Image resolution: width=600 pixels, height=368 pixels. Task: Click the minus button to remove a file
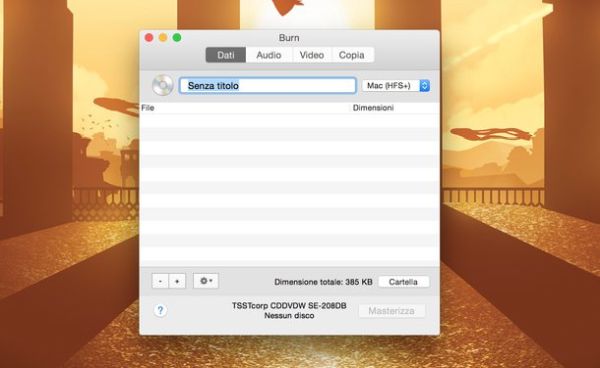coord(160,281)
